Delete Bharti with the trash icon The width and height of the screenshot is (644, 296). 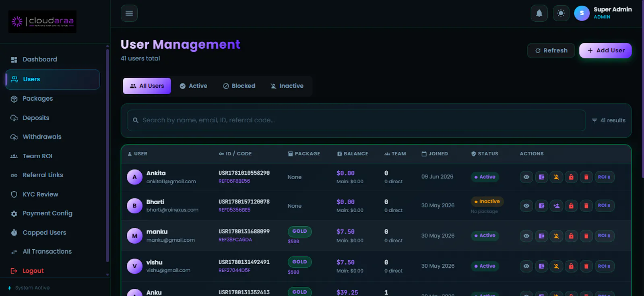586,206
